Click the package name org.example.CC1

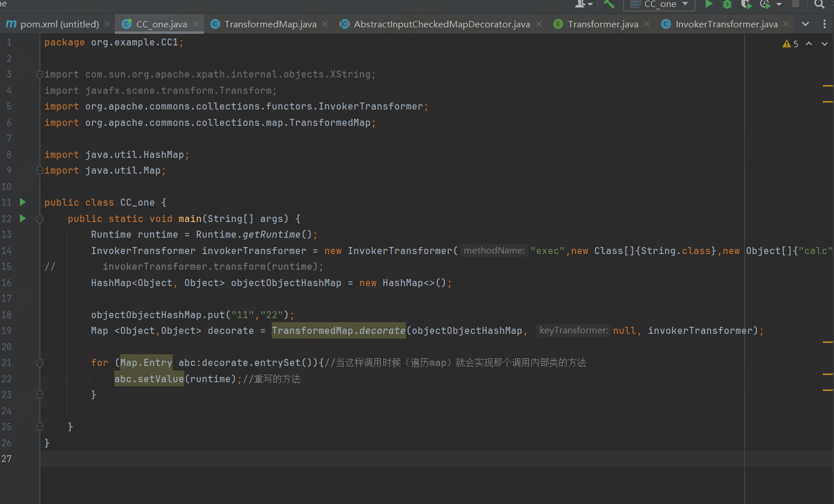[x=135, y=42]
